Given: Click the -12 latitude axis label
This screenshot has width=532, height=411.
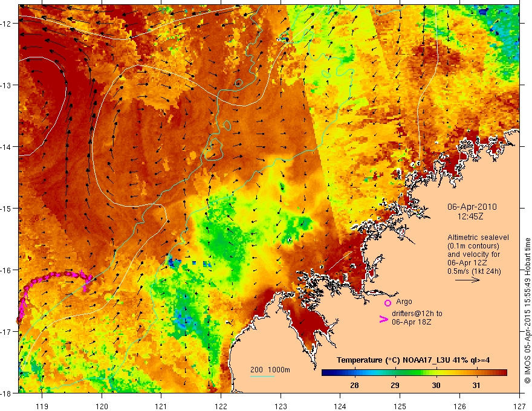Looking at the screenshot, I should point(6,24).
